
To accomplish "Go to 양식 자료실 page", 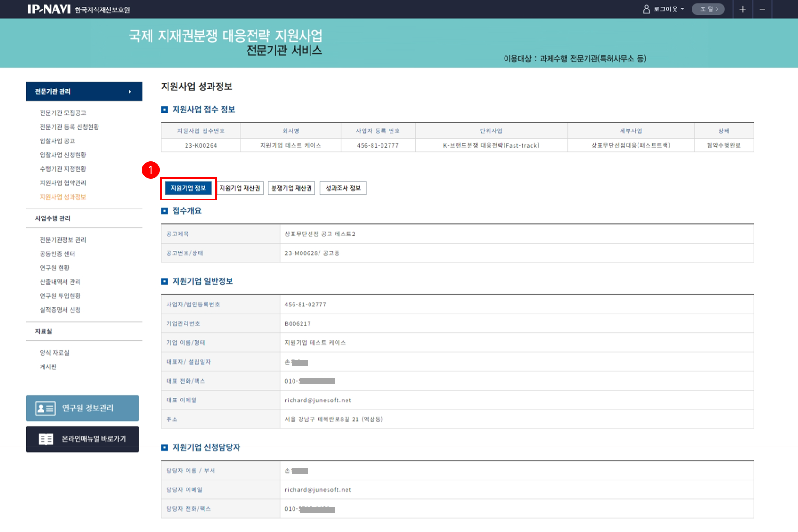I will pyautogui.click(x=54, y=353).
